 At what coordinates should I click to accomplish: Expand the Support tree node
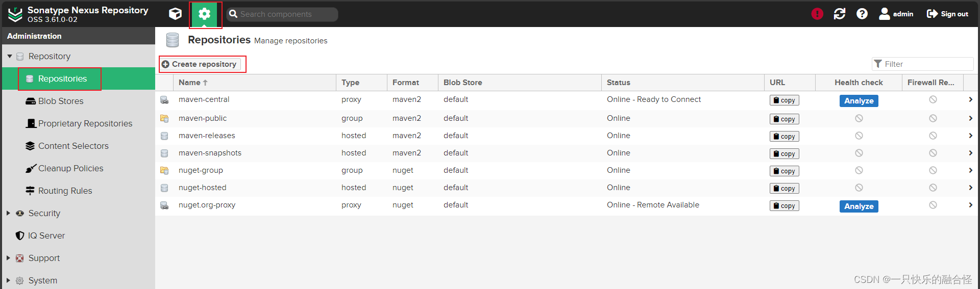click(x=8, y=258)
